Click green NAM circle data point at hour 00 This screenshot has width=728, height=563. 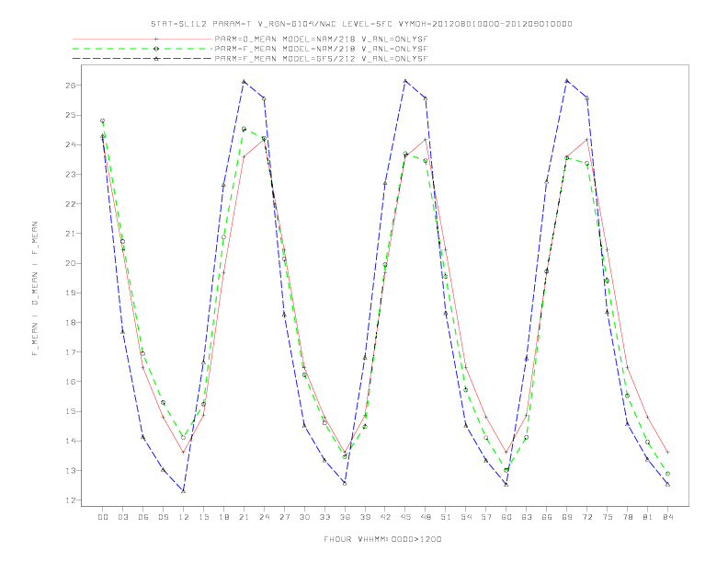[x=103, y=121]
